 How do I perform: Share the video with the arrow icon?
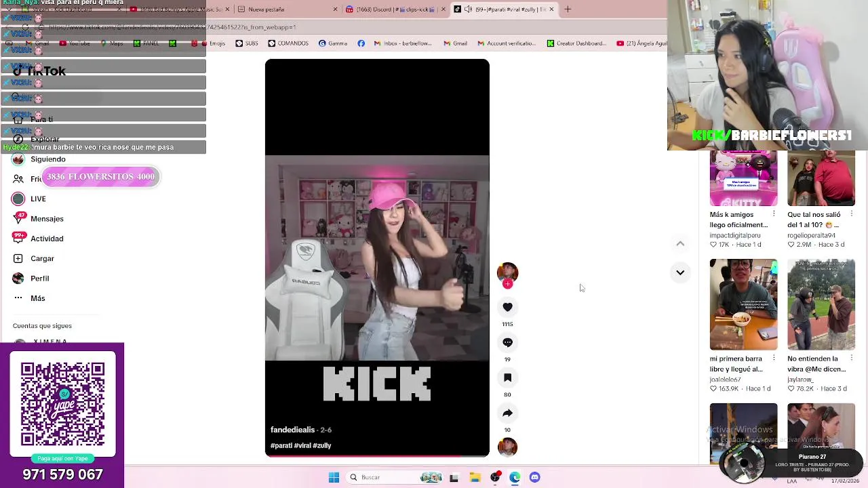click(x=507, y=413)
